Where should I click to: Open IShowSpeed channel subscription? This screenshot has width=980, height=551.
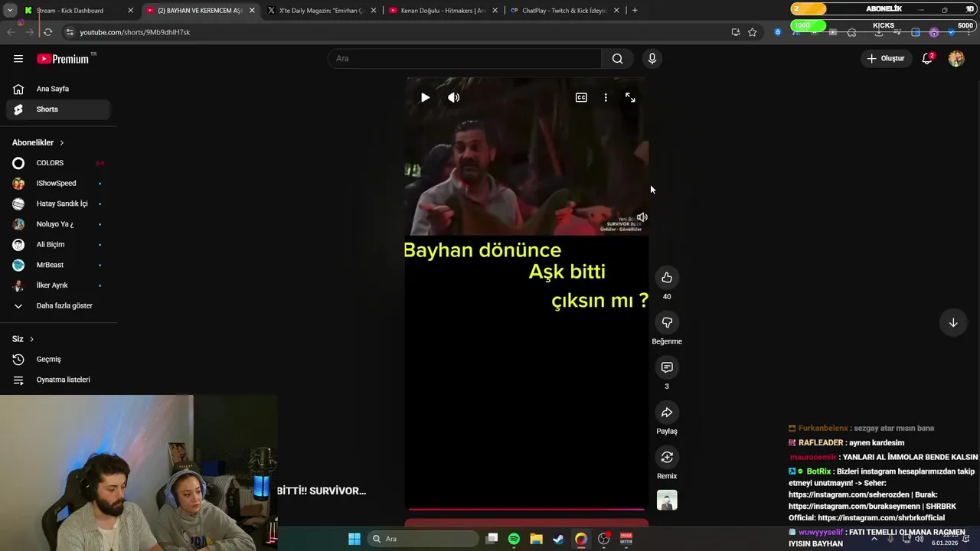(58, 184)
